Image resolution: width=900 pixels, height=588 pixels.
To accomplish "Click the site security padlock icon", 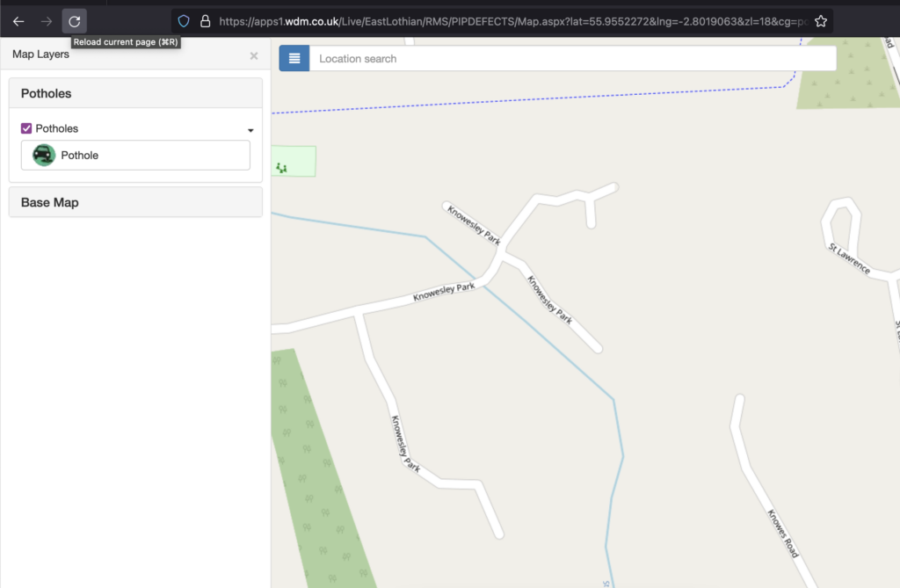I will click(205, 21).
